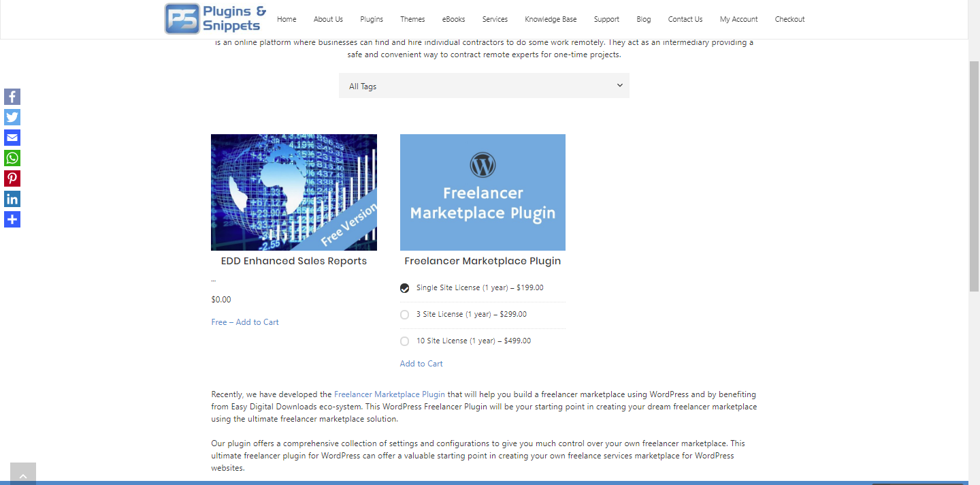Viewport: 980px width, 485px height.
Task: Open the All Tags dropdown
Action: [x=484, y=86]
